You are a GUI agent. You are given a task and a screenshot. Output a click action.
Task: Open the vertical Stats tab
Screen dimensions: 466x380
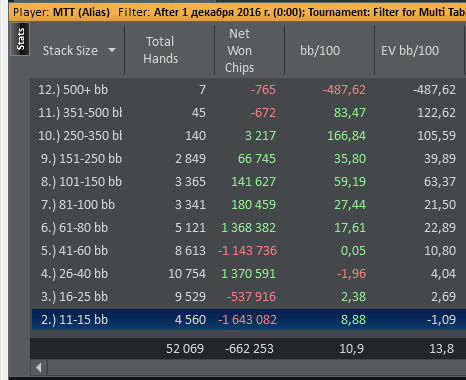pos(20,39)
